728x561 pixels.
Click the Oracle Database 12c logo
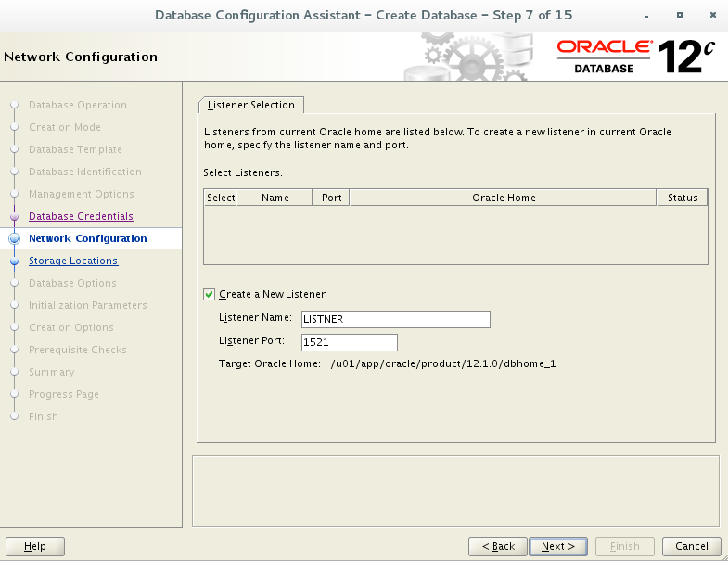(x=635, y=57)
